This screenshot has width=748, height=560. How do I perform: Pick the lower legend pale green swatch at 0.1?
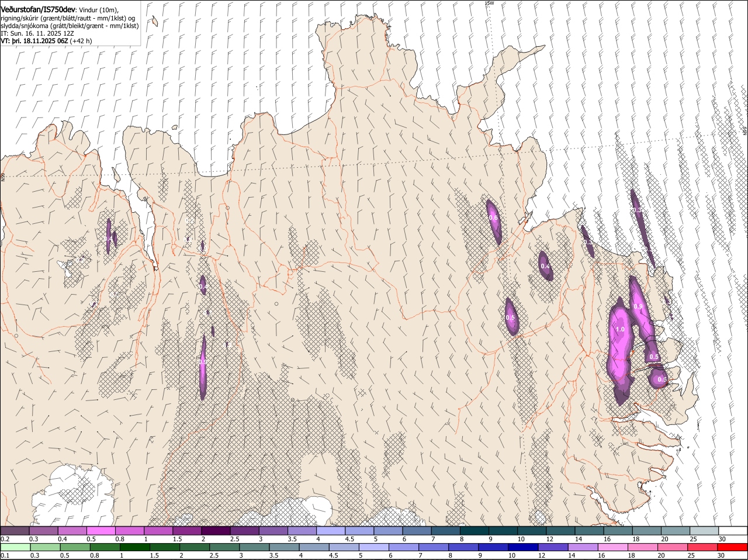click(15, 547)
